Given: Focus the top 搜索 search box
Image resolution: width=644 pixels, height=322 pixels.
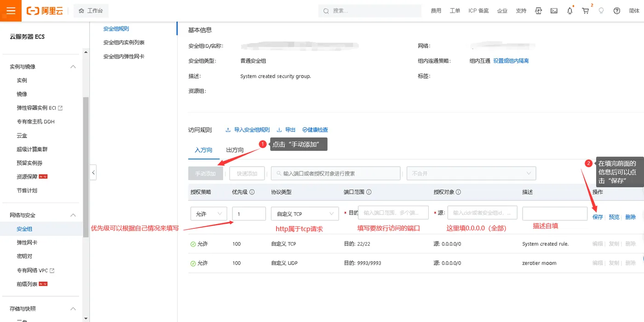Looking at the screenshot, I should point(370,11).
